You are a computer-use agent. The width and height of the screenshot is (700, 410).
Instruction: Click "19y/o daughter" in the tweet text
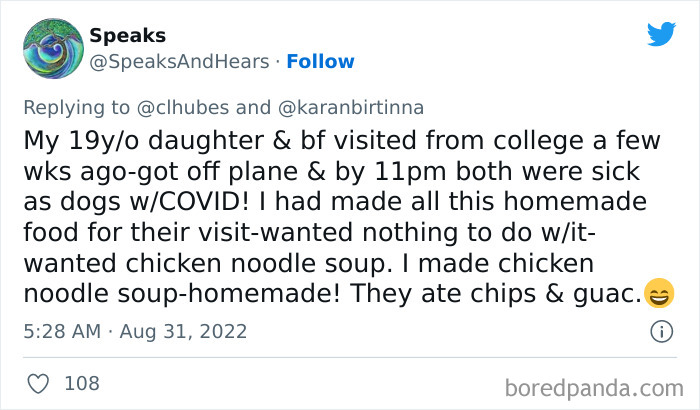(x=166, y=141)
